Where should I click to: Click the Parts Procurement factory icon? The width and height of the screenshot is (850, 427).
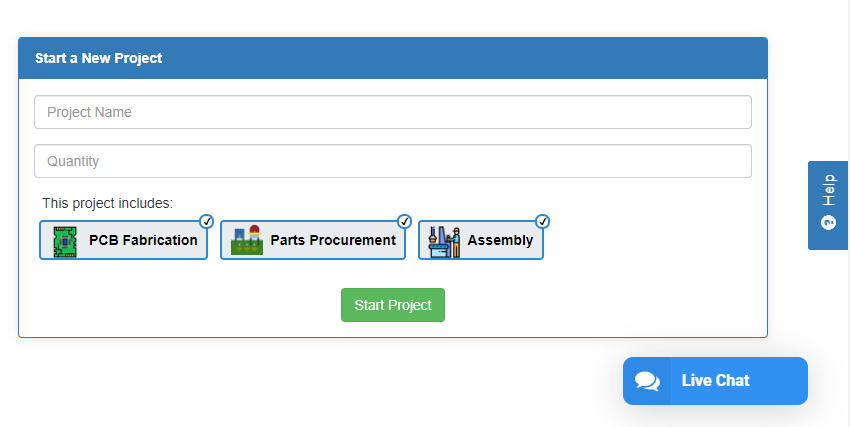pos(247,240)
